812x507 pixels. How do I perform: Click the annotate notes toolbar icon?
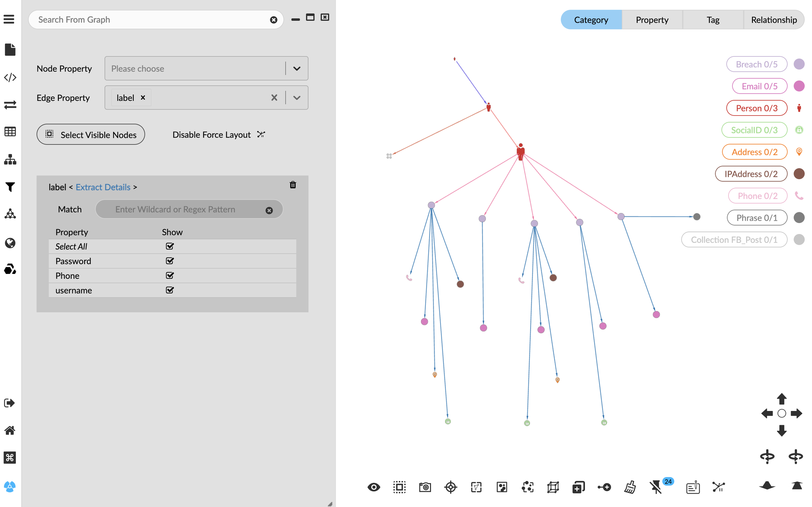click(x=693, y=487)
